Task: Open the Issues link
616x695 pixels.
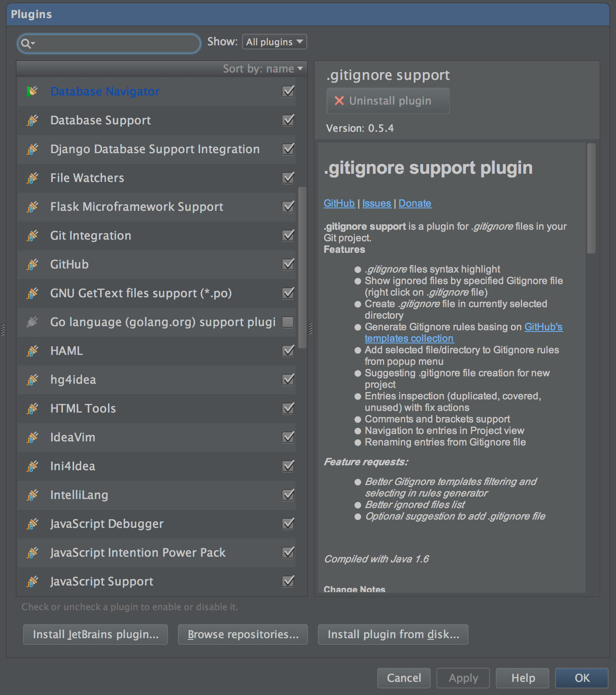Action: tap(377, 203)
